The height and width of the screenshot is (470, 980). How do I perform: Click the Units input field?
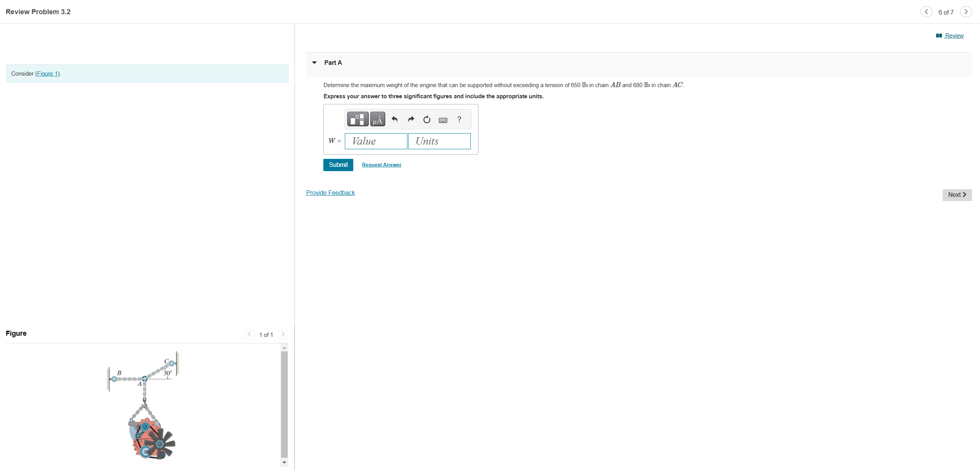tap(439, 141)
